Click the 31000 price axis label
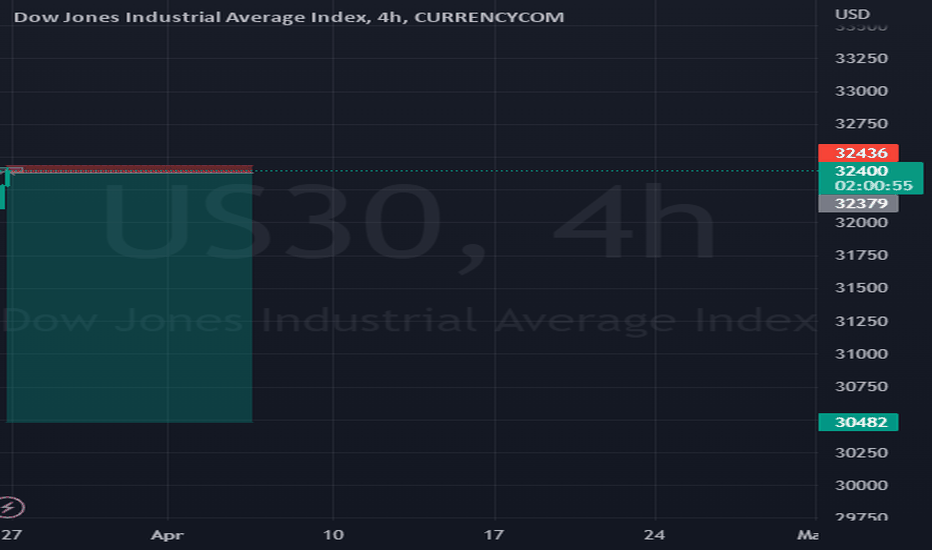This screenshot has height=550, width=932. [x=861, y=354]
